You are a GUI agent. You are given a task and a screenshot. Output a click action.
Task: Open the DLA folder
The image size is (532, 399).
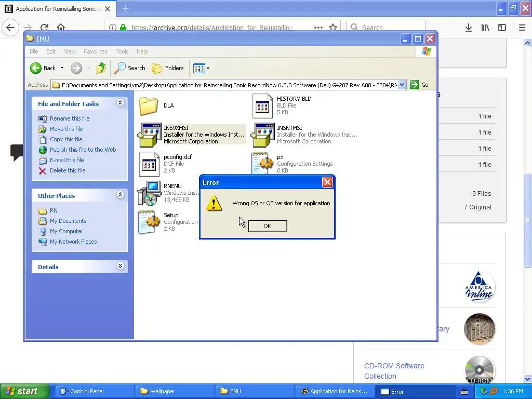pyautogui.click(x=149, y=105)
